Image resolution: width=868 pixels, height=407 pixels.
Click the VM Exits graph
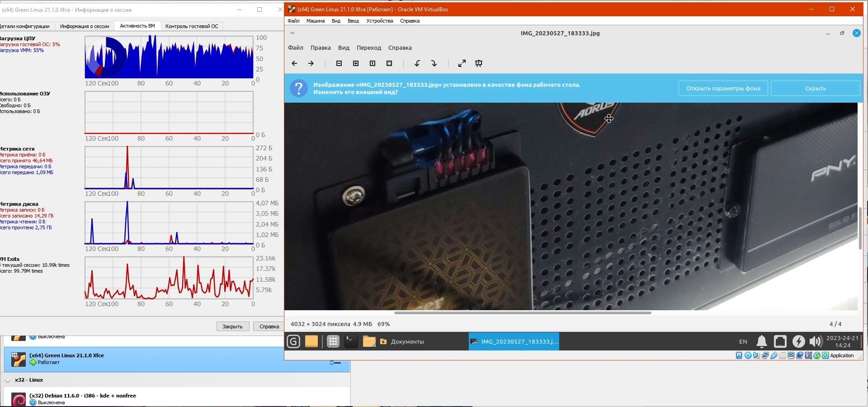pos(169,278)
